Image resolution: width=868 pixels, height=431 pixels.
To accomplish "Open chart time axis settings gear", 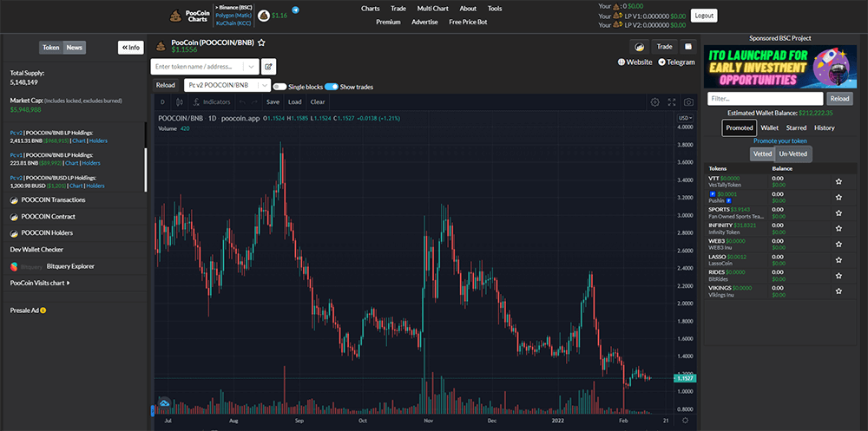I will [x=686, y=420].
